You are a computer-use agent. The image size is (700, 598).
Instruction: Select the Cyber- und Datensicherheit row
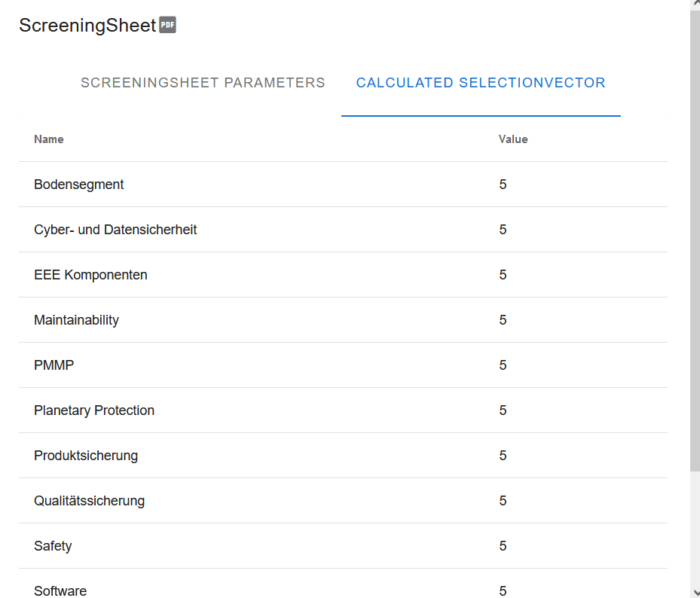tap(343, 230)
